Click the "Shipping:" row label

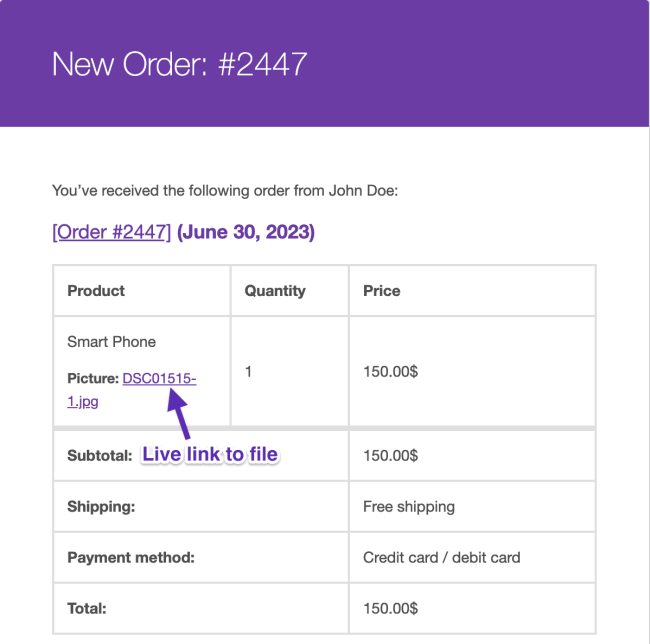(100, 506)
